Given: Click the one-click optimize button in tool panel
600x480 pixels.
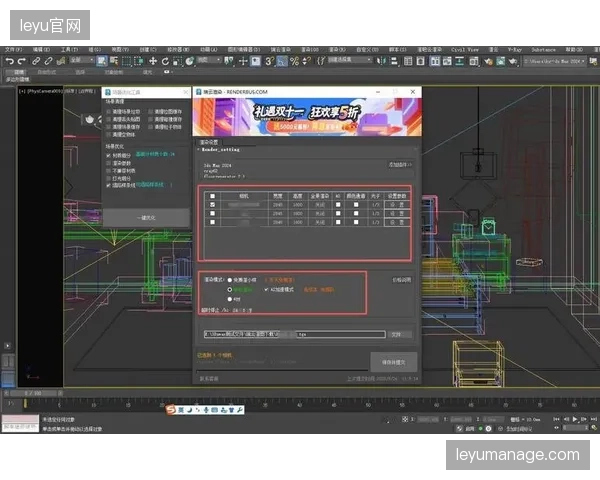Looking at the screenshot, I should click(146, 218).
